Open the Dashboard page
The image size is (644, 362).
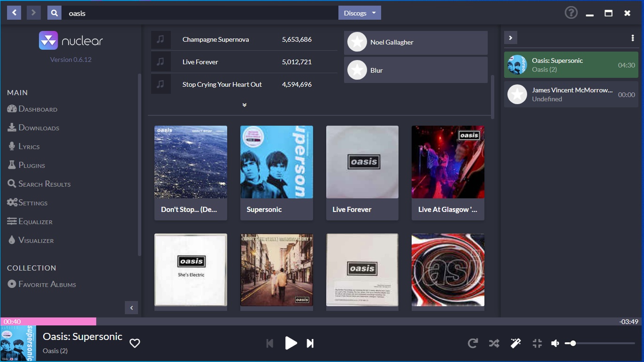pyautogui.click(x=32, y=109)
